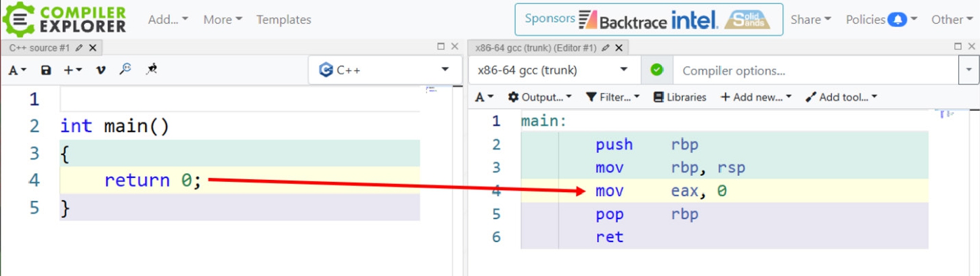
Task: Open the Add... menu in top bar
Action: click(x=169, y=20)
